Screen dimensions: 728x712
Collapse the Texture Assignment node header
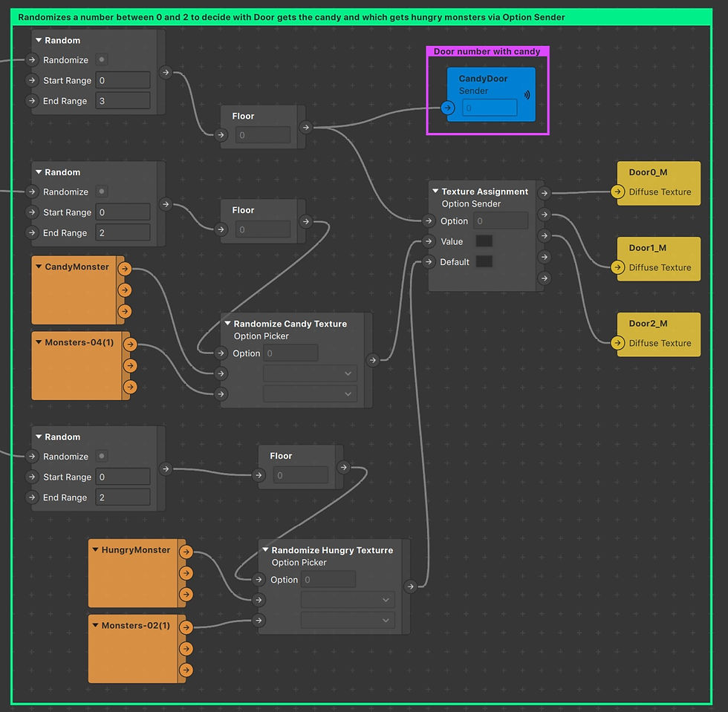point(434,191)
